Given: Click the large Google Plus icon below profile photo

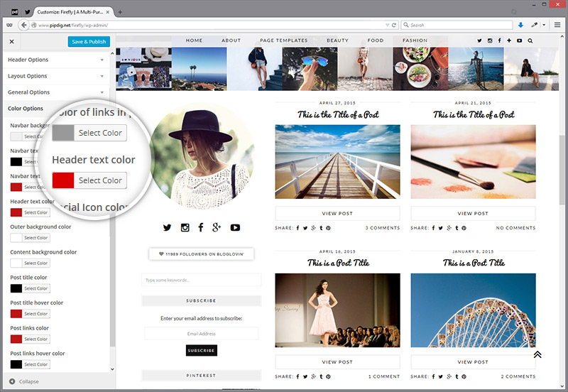Looking at the screenshot, I should point(217,227).
